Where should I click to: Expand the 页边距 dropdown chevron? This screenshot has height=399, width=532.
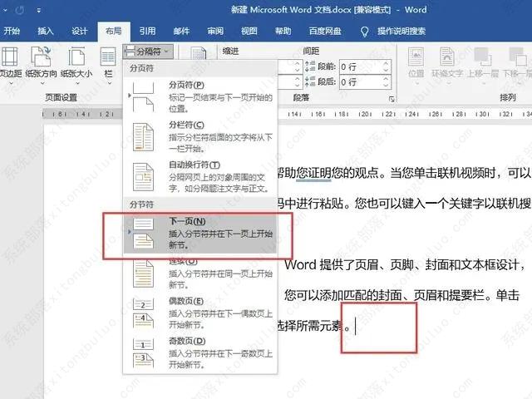10,83
